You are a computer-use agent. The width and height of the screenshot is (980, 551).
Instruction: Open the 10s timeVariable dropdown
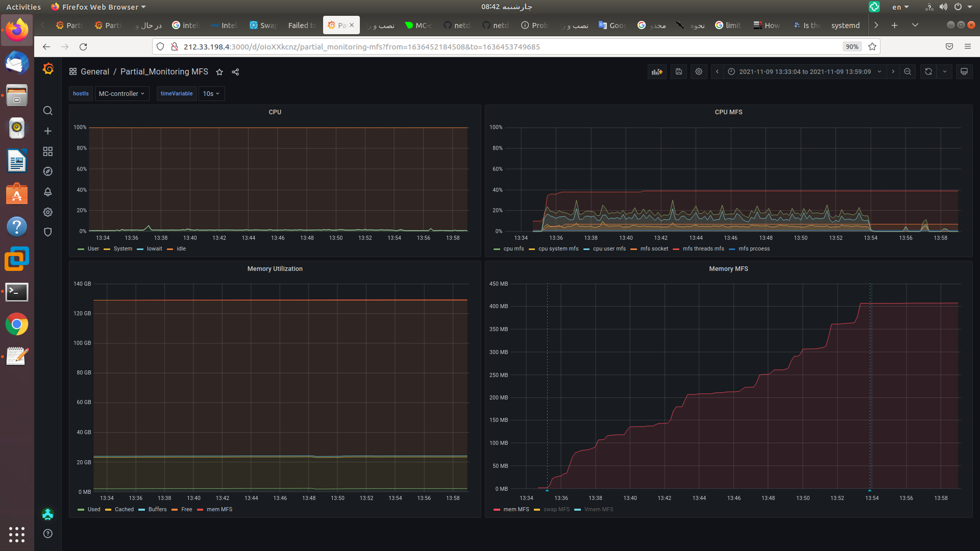click(211, 94)
